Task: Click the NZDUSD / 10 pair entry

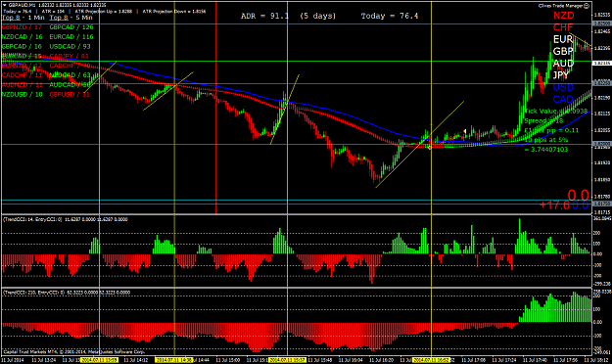Action: (23, 94)
